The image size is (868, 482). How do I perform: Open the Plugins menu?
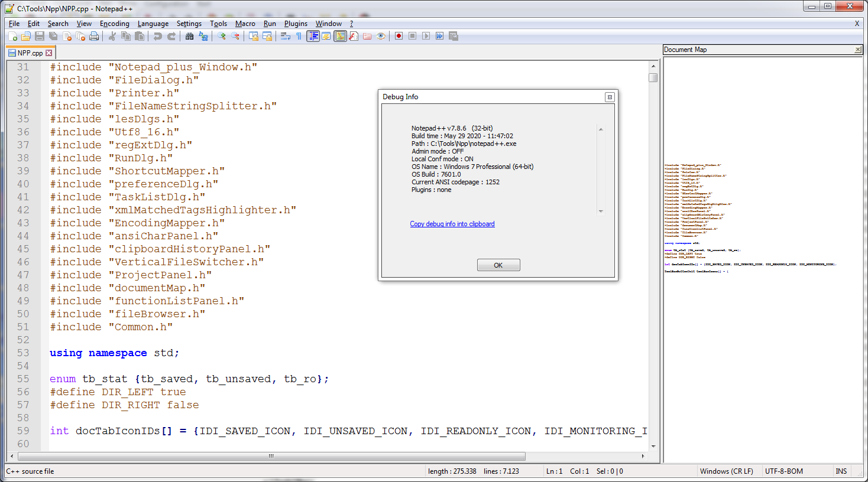click(x=296, y=24)
